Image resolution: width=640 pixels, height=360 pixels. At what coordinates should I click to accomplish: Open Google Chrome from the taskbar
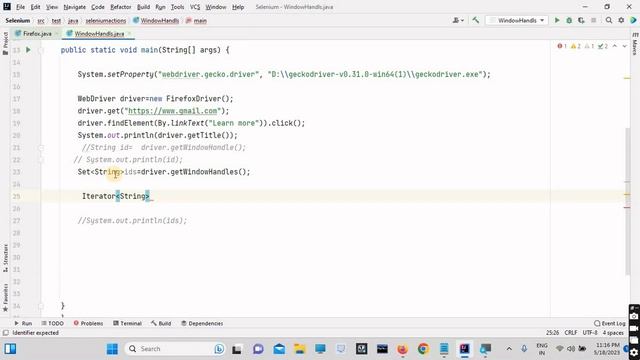pyautogui.click(x=423, y=349)
